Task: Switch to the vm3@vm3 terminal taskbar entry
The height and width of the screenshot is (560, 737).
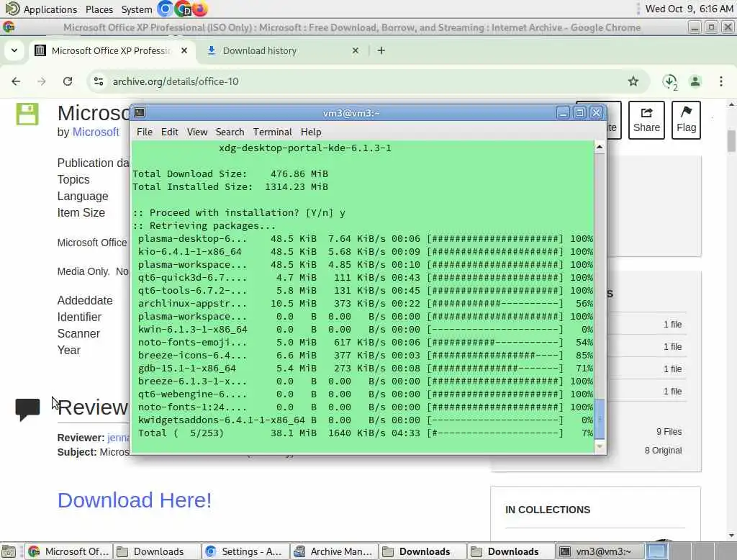Action: 600,551
